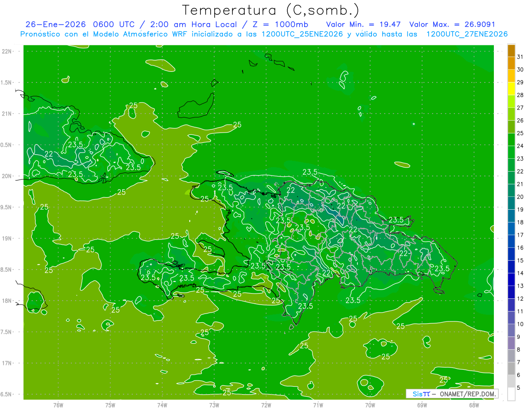
Task: Click the 76W longitude axis label
Action: (58, 404)
